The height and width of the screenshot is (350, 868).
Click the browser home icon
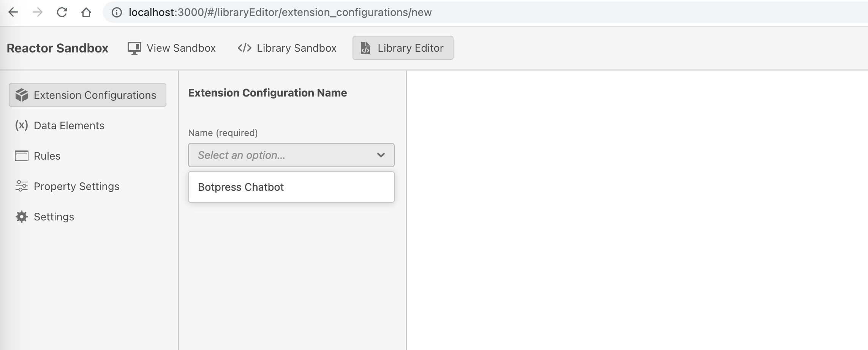[87, 12]
